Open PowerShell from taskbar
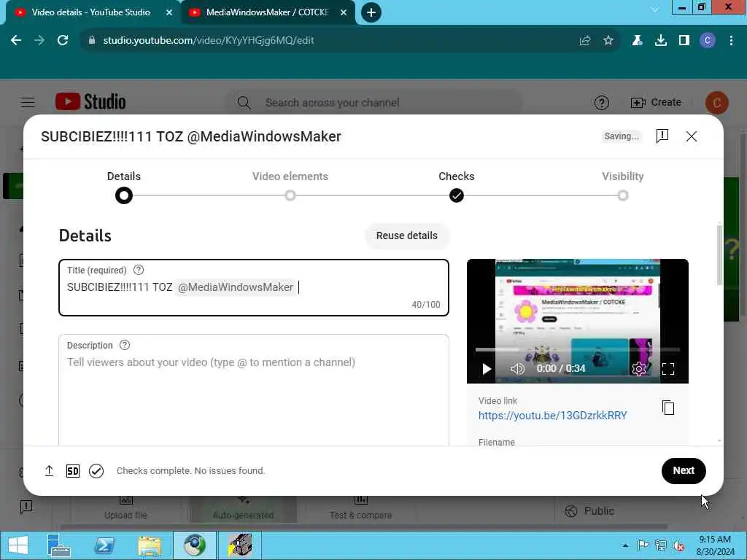This screenshot has height=560, width=747. pos(104,545)
